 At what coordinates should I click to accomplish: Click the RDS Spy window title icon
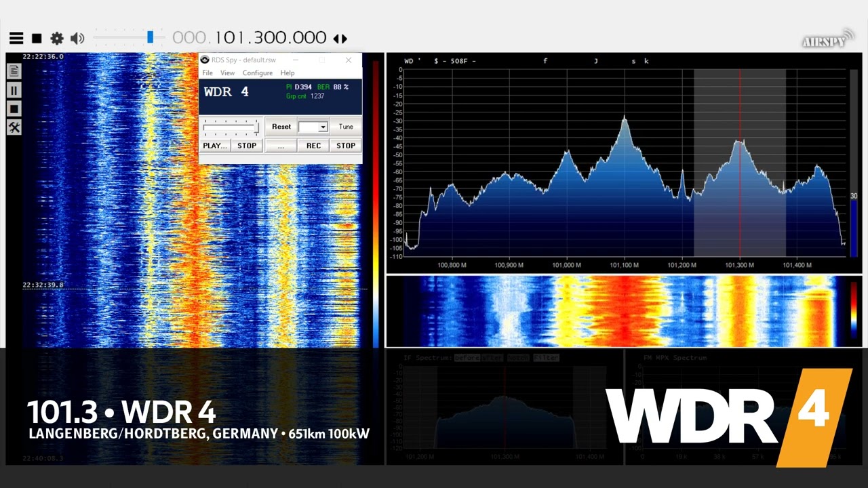[x=205, y=60]
